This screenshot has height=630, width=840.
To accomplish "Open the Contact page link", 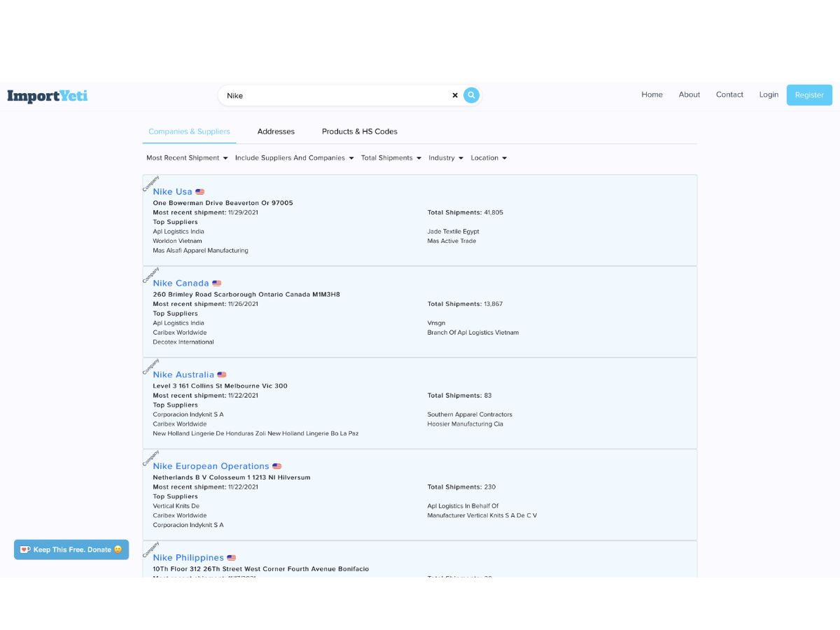I will 729,94.
